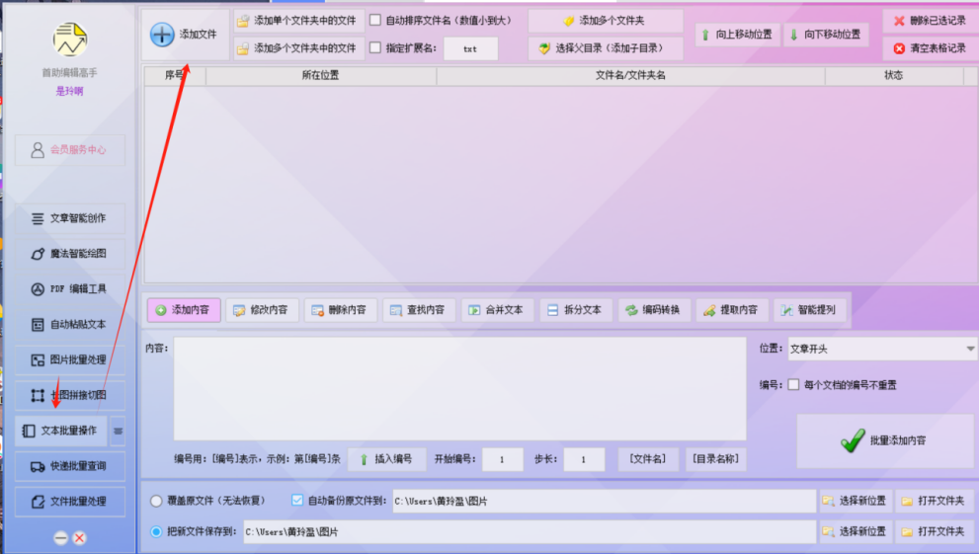
Task: Click 打开文件夹 for backup path
Action: click(934, 501)
